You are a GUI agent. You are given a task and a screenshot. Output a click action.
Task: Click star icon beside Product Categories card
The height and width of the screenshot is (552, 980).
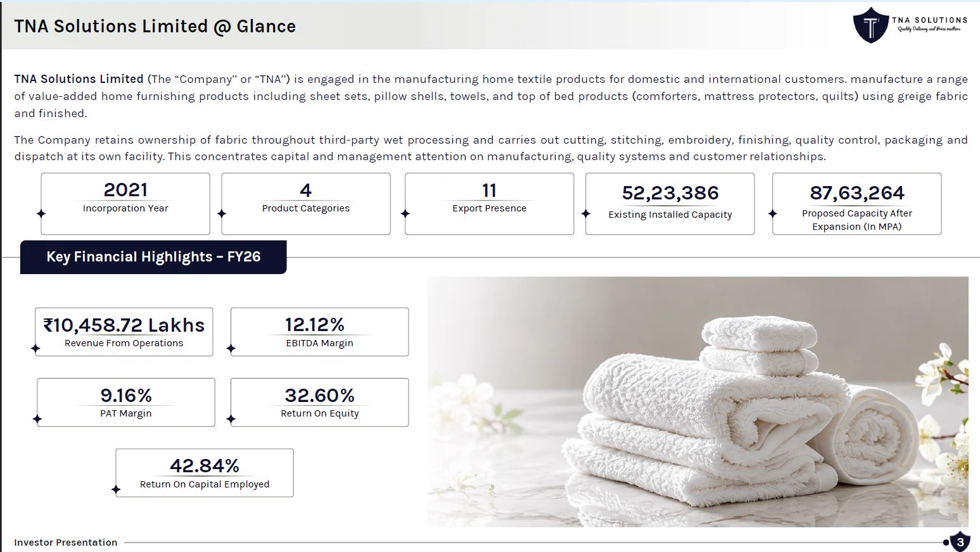tap(222, 213)
